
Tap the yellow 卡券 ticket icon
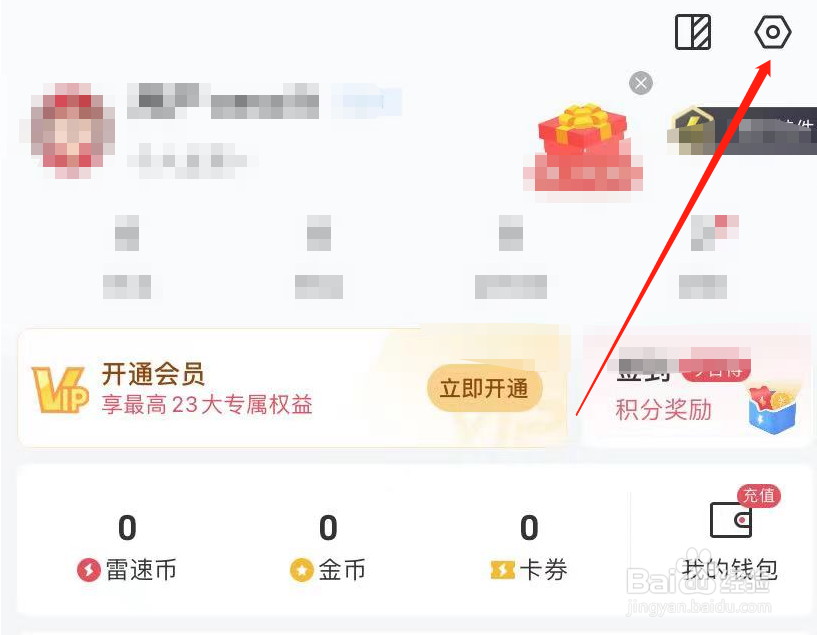tap(503, 570)
